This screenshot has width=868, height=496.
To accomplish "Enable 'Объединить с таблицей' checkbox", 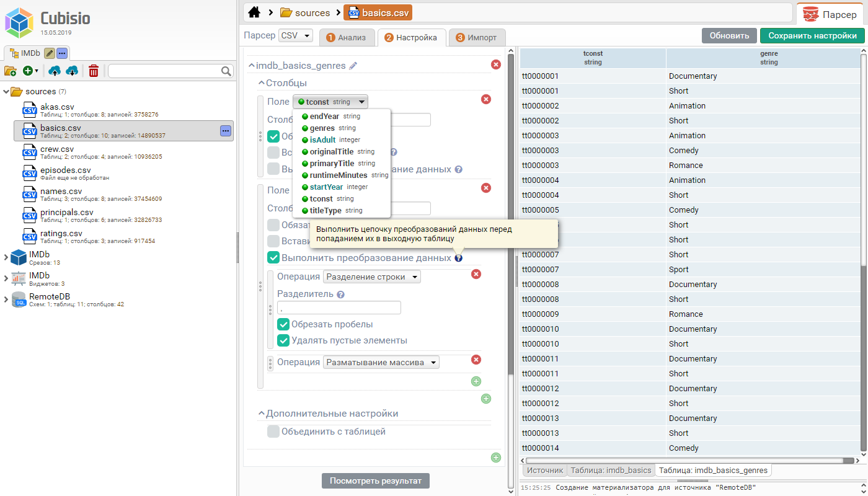I will click(273, 432).
